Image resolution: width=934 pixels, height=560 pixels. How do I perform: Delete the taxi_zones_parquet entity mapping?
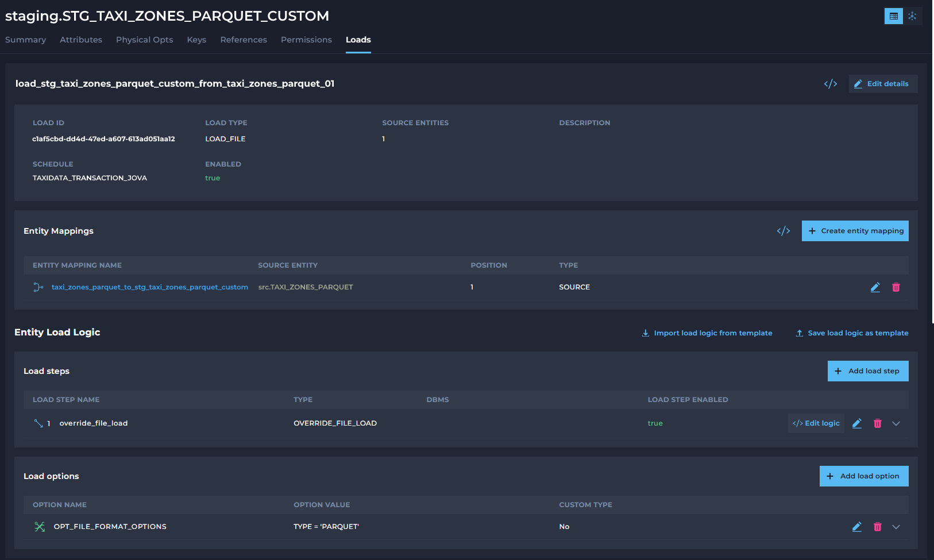point(896,287)
